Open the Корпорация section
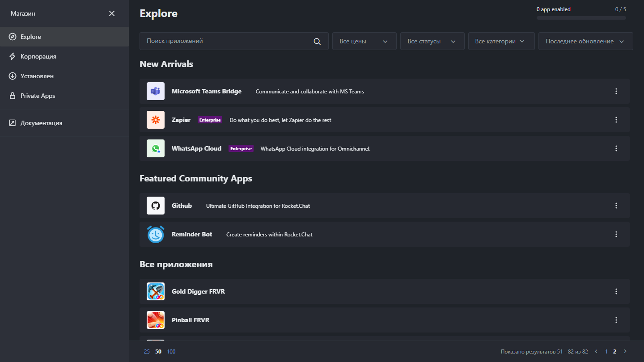644x362 pixels. (64, 56)
